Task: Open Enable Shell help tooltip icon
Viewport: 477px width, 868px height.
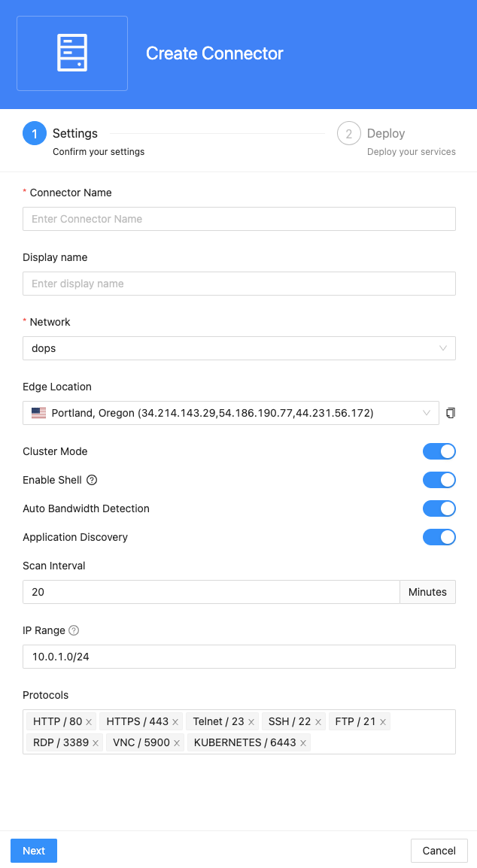Action: tap(92, 480)
